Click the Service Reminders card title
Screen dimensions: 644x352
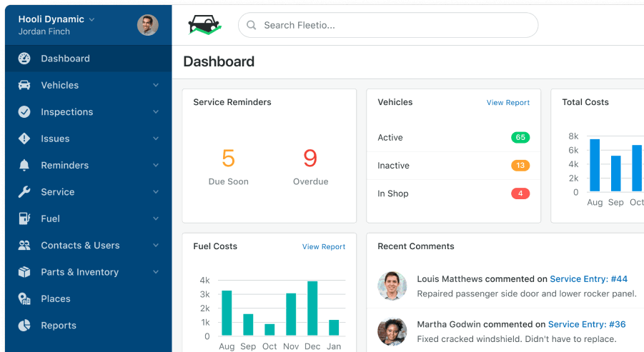pyautogui.click(x=232, y=102)
